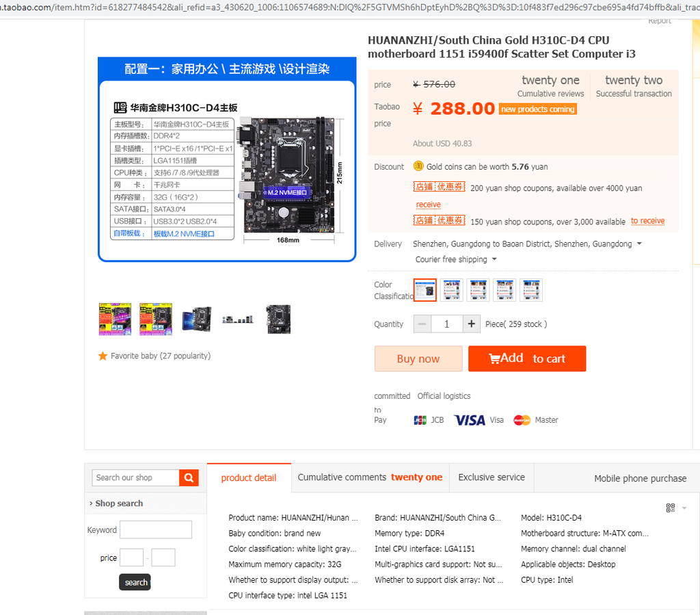Click the orange search magnifier icon
This screenshot has width=700, height=615.
[189, 478]
